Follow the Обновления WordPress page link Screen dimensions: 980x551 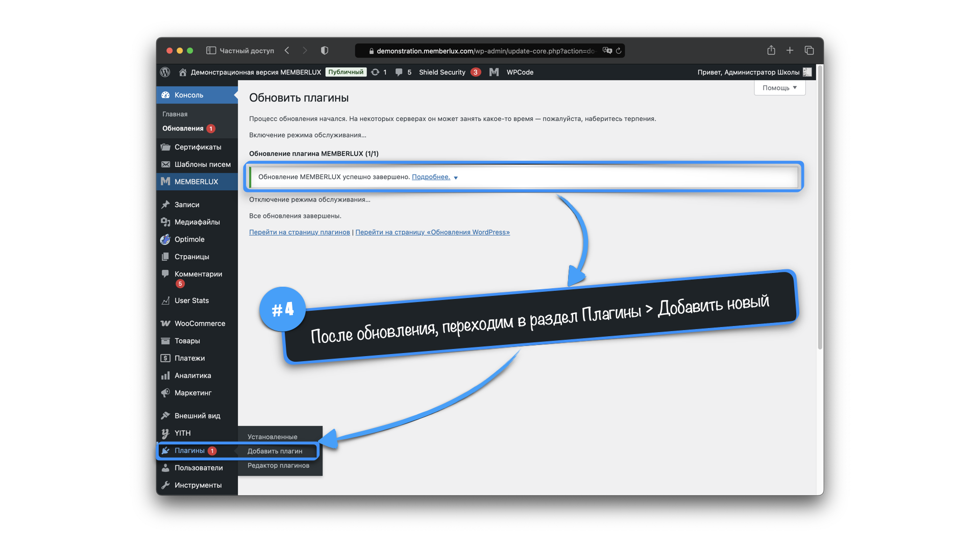pyautogui.click(x=432, y=232)
